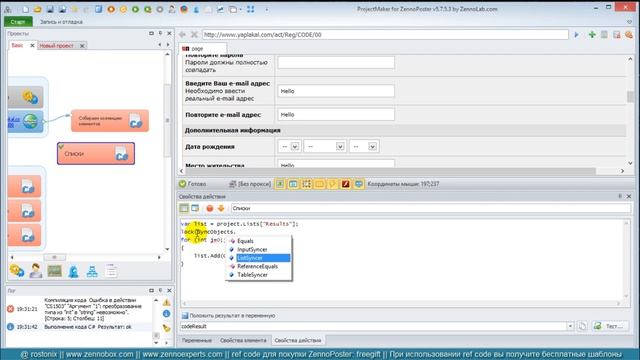
Task: Go back with the browser back arrow
Action: [x=182, y=35]
